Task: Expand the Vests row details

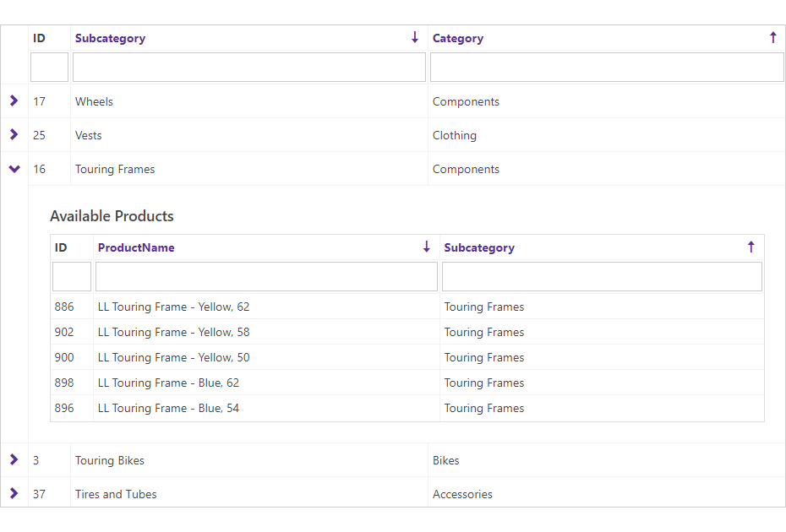Action: coord(14,135)
